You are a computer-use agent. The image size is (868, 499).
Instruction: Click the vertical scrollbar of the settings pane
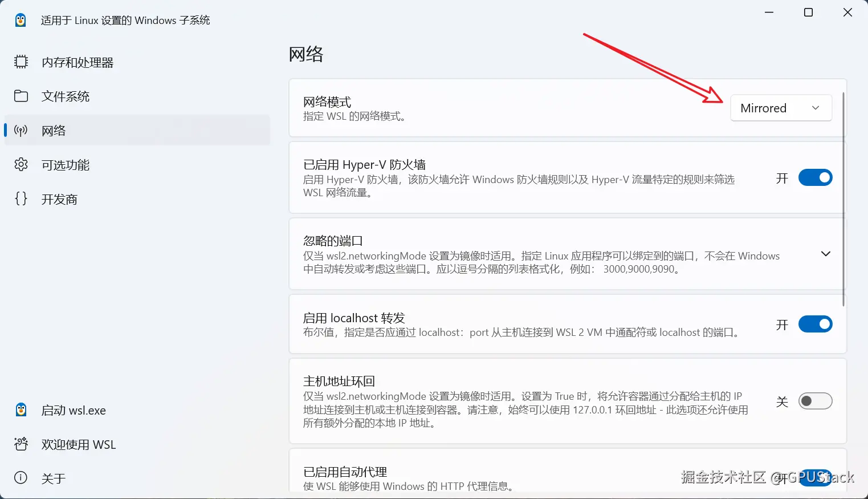843,200
